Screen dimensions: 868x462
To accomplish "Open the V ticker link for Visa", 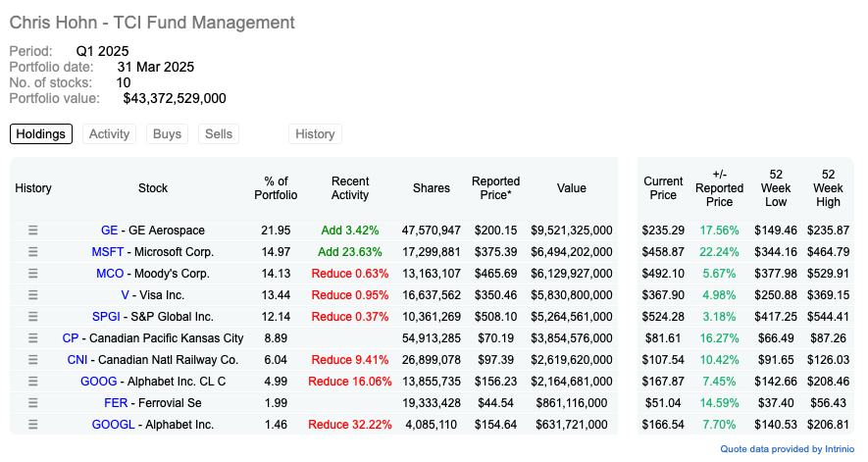I will 125,295.
